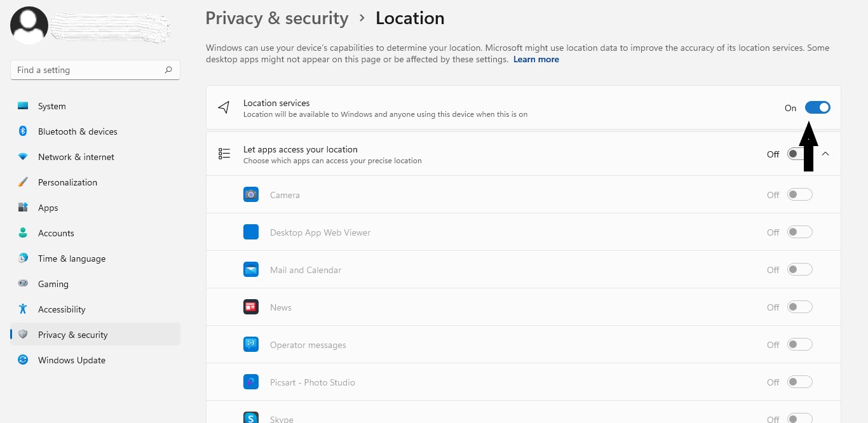The height and width of the screenshot is (423, 868).
Task: Select Accessibility in the sidebar
Action: (x=62, y=309)
